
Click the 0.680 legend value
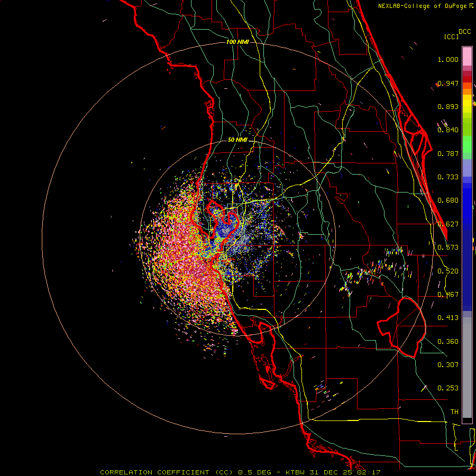(448, 200)
